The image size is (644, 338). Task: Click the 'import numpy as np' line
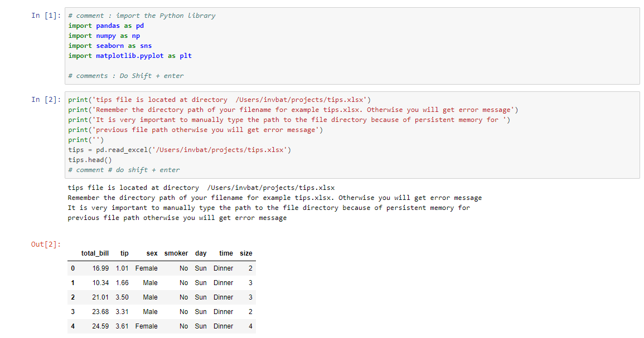(104, 36)
